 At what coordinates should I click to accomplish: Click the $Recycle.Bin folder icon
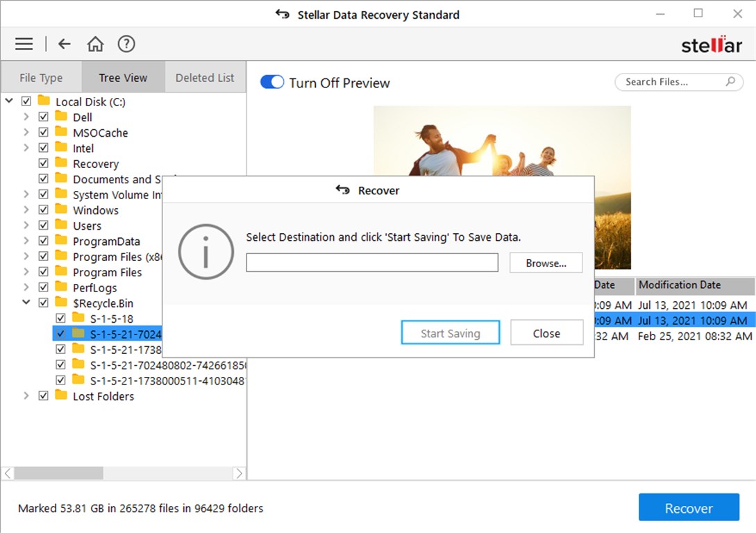coord(61,302)
